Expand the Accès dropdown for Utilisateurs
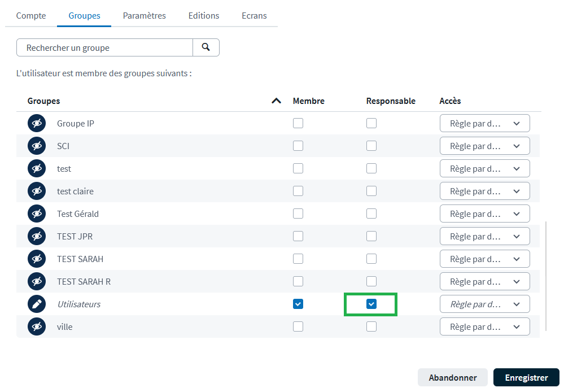Screen dimensions: 564x392 (x=484, y=304)
